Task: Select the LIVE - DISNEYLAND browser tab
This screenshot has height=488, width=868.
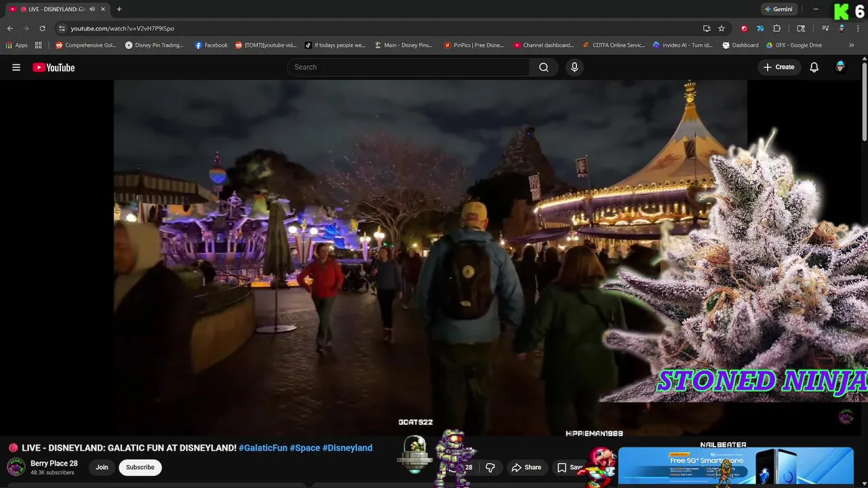Action: point(57,9)
